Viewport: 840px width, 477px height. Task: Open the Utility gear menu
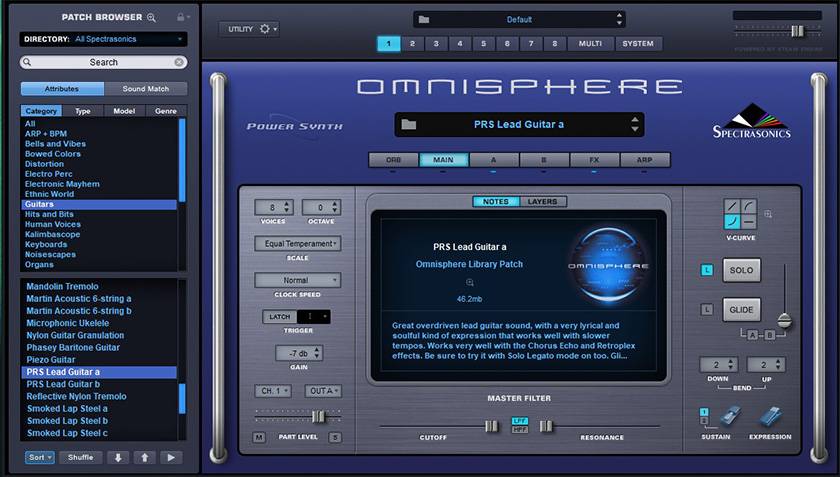[x=265, y=29]
